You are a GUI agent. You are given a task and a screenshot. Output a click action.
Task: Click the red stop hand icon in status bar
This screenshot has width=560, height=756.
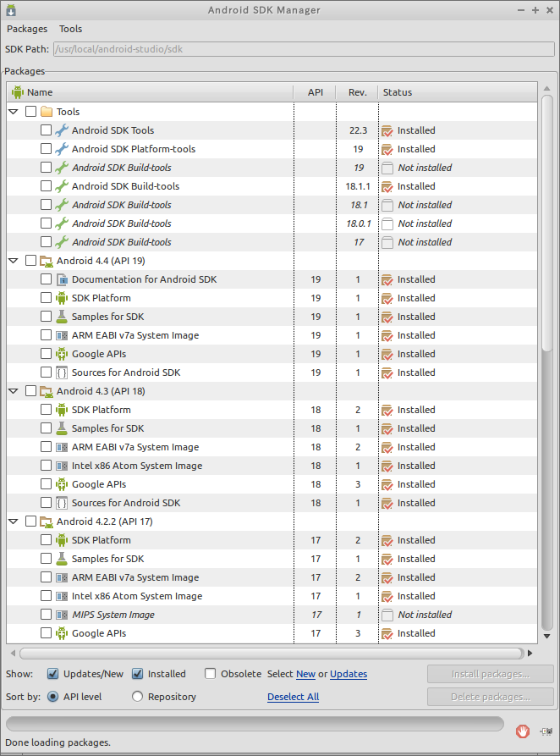(x=523, y=731)
